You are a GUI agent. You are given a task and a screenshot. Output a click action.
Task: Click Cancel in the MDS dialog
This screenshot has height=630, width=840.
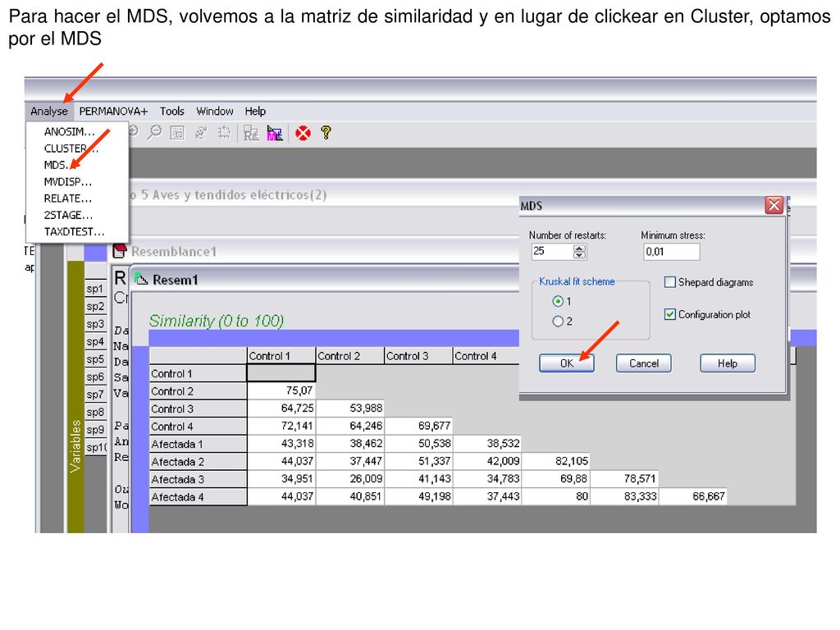(643, 363)
